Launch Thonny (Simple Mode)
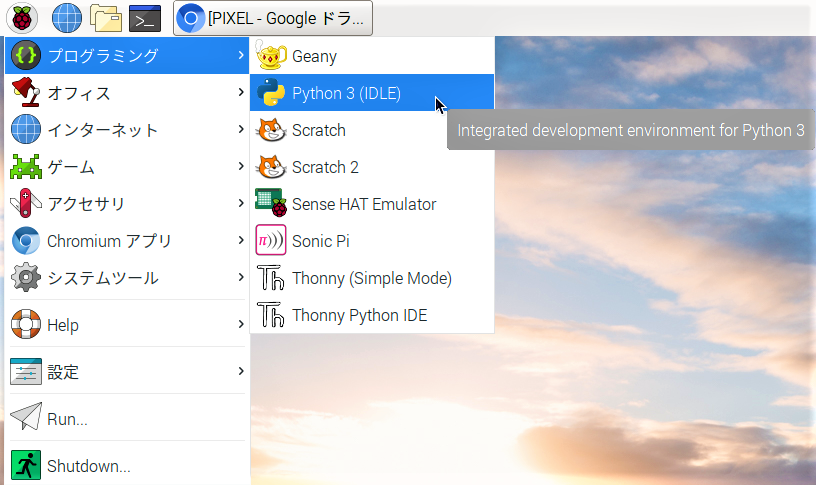This screenshot has height=485, width=816. point(372,277)
